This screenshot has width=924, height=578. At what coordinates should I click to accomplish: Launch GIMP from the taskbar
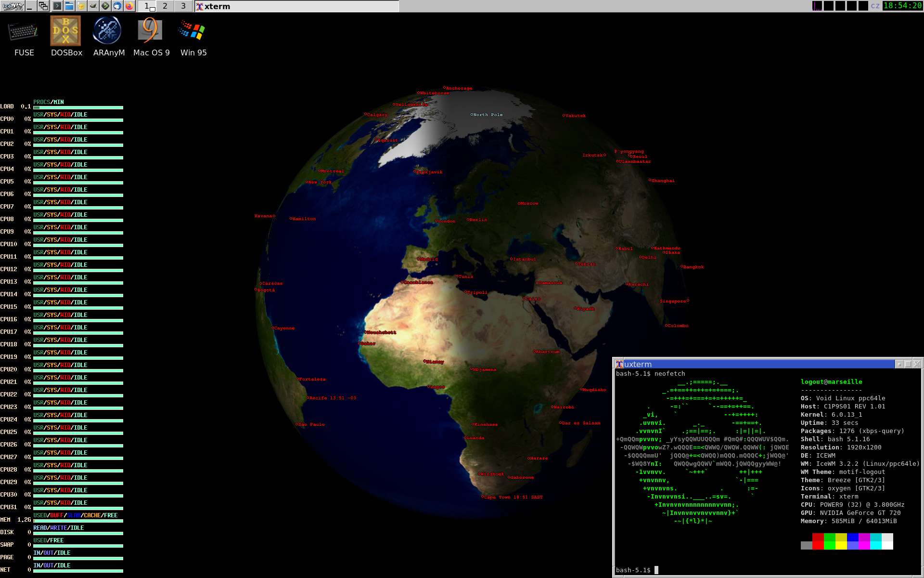click(x=93, y=6)
